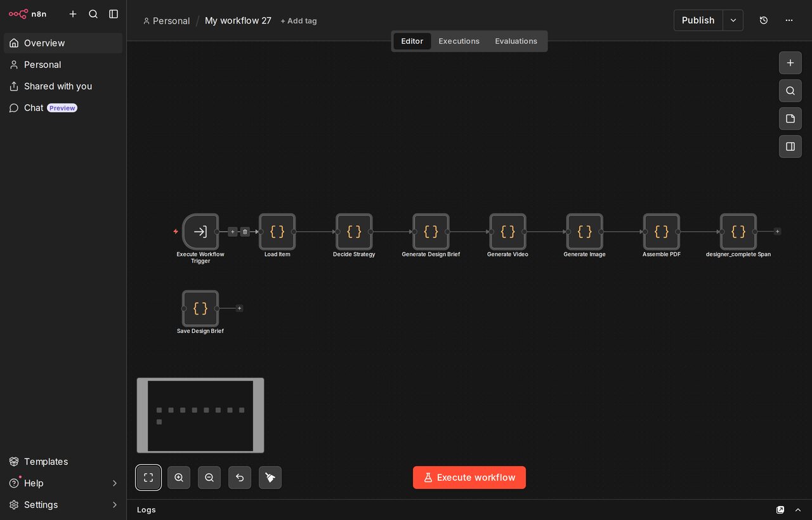
Task: Click the Personal breadcrumb link
Action: click(x=167, y=21)
